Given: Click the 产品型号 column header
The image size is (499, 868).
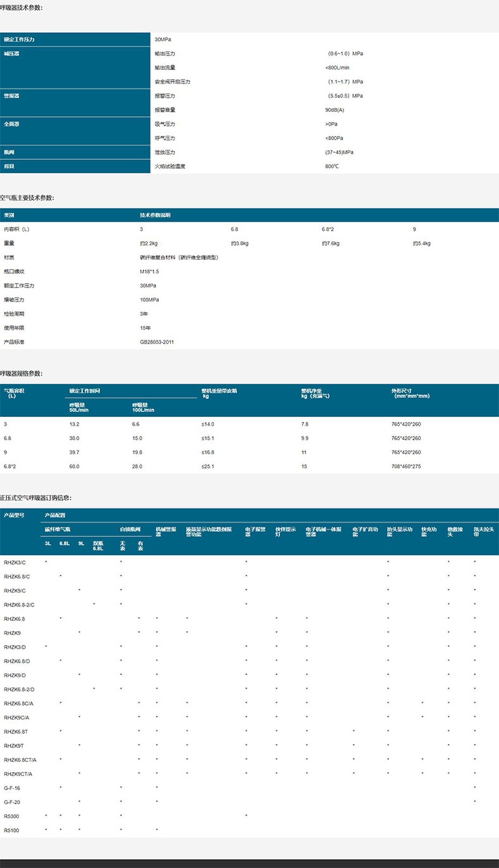Looking at the screenshot, I should (x=15, y=515).
